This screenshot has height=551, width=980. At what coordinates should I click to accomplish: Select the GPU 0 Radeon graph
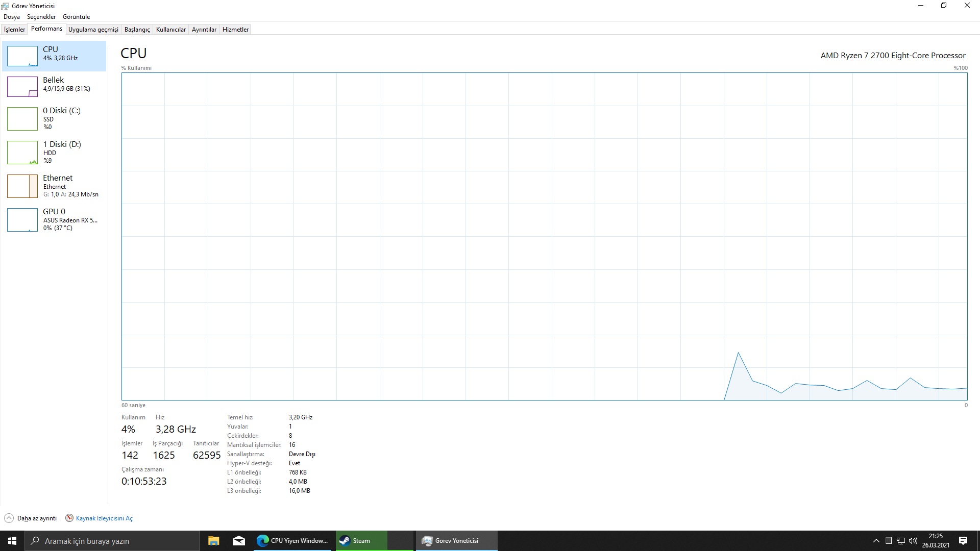pyautogui.click(x=22, y=220)
